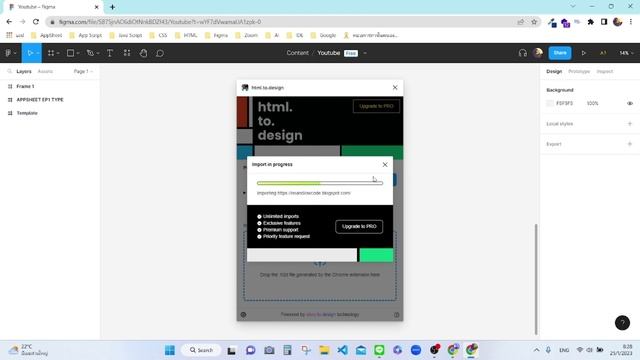
Task: Toggle background visibility eye icon
Action: pyautogui.click(x=630, y=104)
